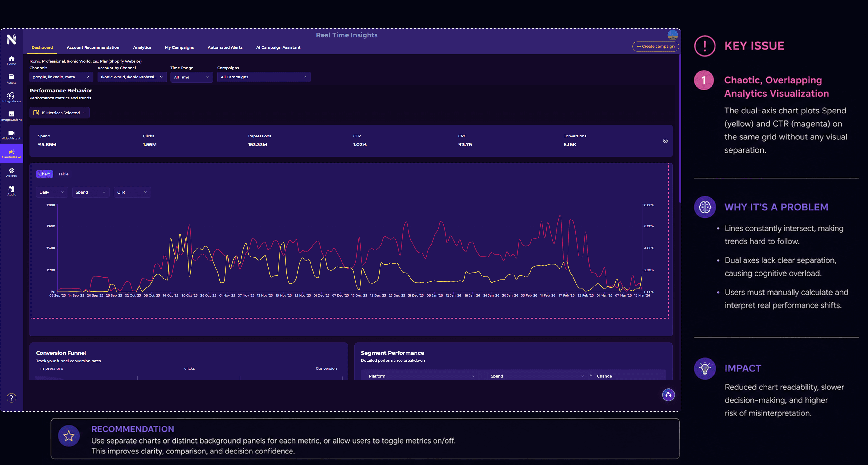Click the 13 Mar '26 axis date
The height and width of the screenshot is (465, 868).
click(642, 295)
